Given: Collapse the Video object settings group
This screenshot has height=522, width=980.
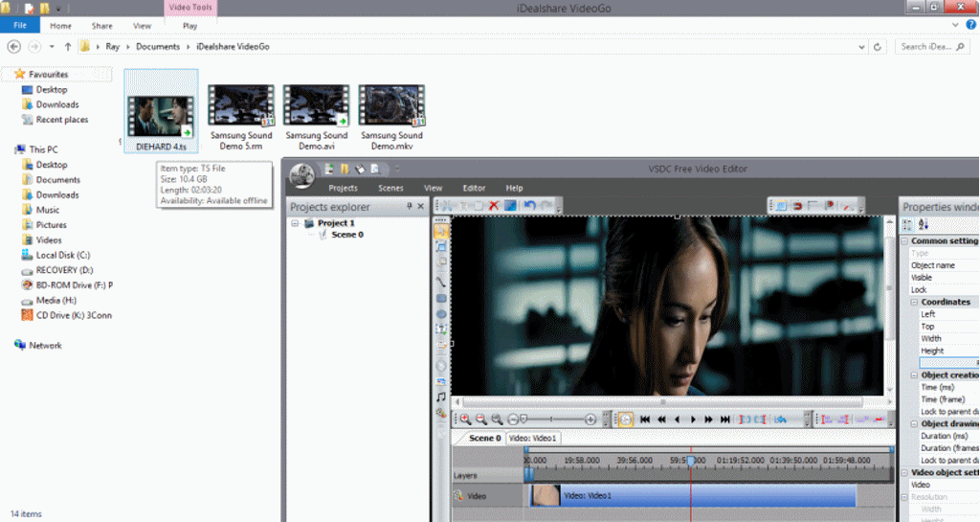Looking at the screenshot, I should [x=904, y=472].
